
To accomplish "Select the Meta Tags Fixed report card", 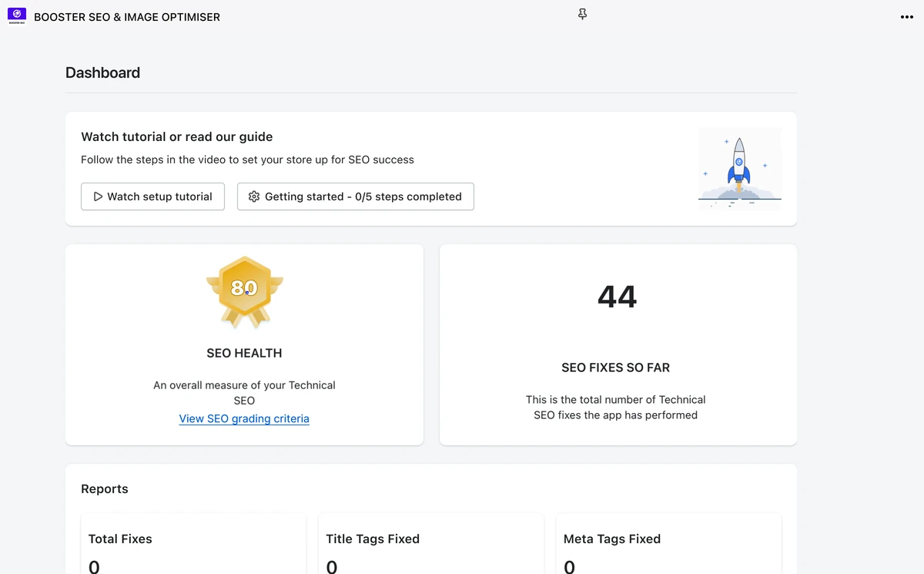I will [x=668, y=544].
